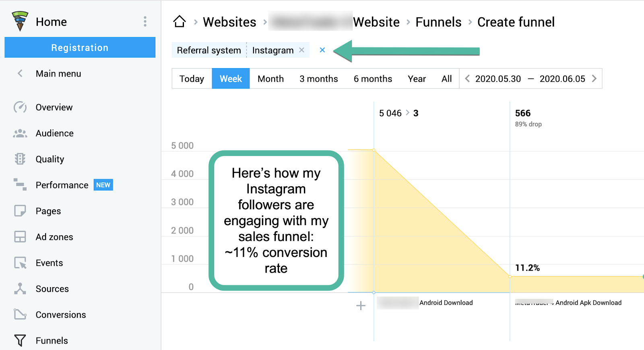Viewport: 644px width, 350px height.
Task: Open the three-dot menu beside Home
Action: 145,22
